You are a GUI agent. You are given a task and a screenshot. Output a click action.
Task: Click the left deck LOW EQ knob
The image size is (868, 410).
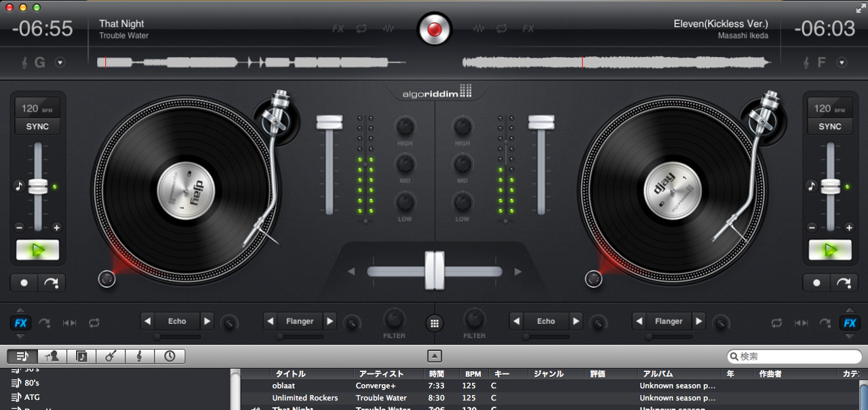coord(406,202)
